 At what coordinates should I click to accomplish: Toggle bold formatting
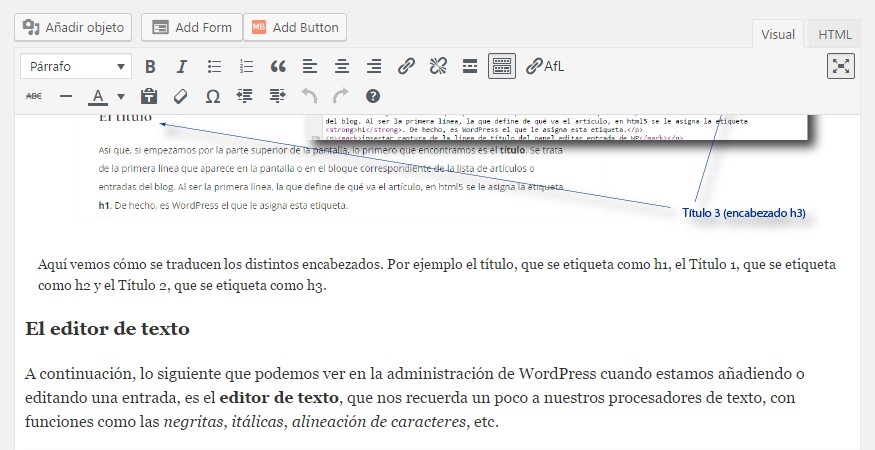point(150,66)
